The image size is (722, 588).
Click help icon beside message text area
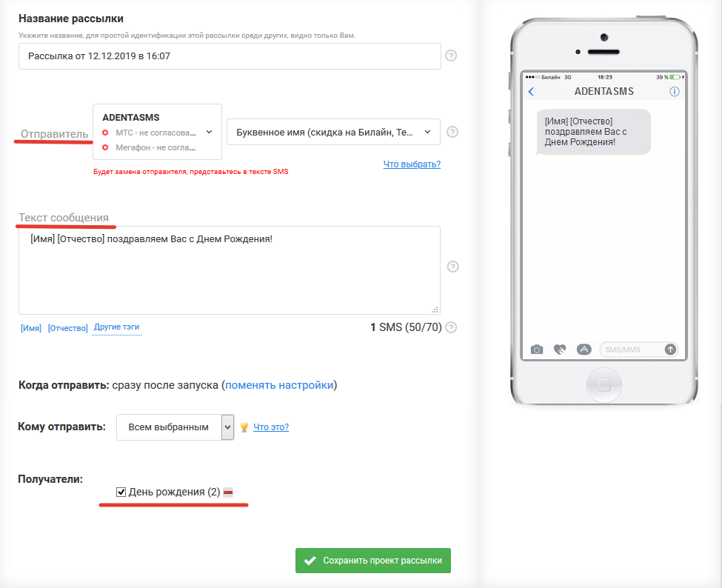pyautogui.click(x=452, y=267)
